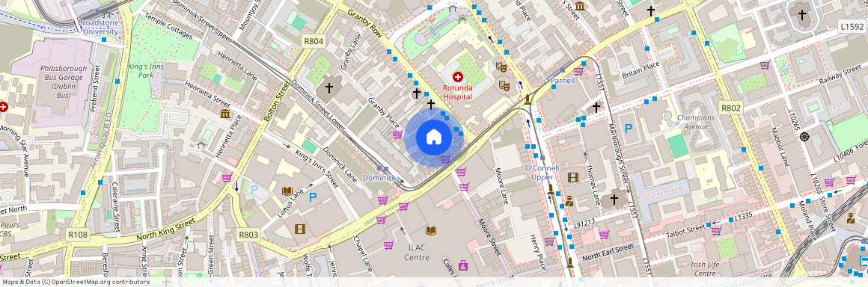Select the shopping bag icon below ILAC Centre
This screenshot has width=868, height=287.
pyautogui.click(x=462, y=265)
